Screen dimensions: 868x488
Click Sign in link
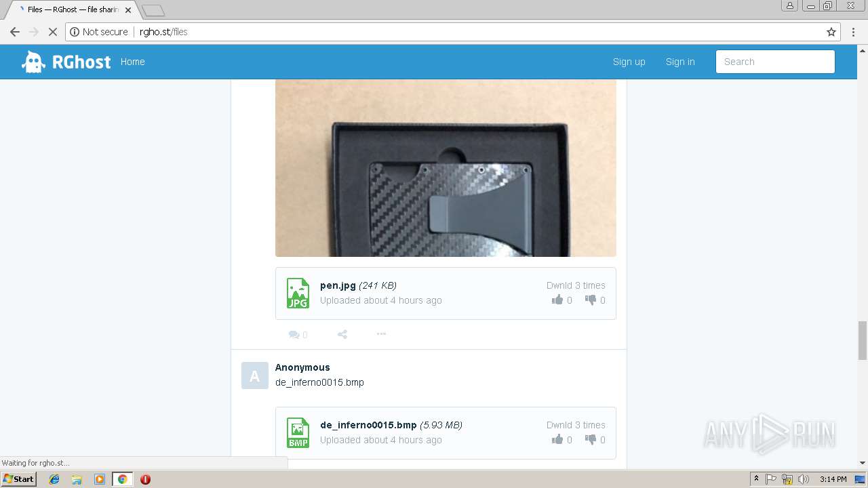[x=680, y=62]
